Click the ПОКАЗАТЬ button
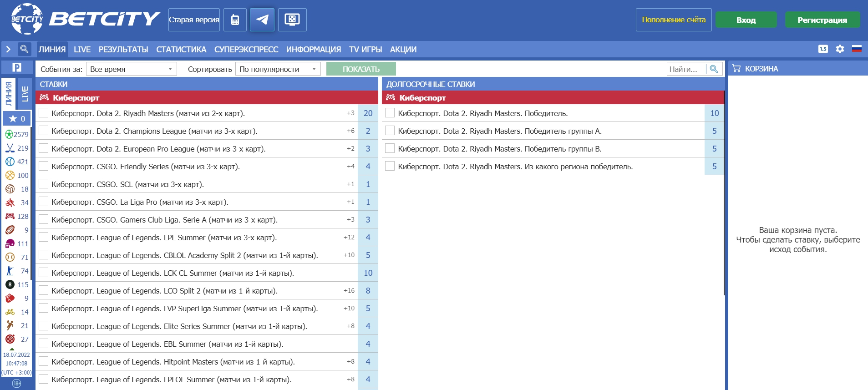 [x=361, y=69]
